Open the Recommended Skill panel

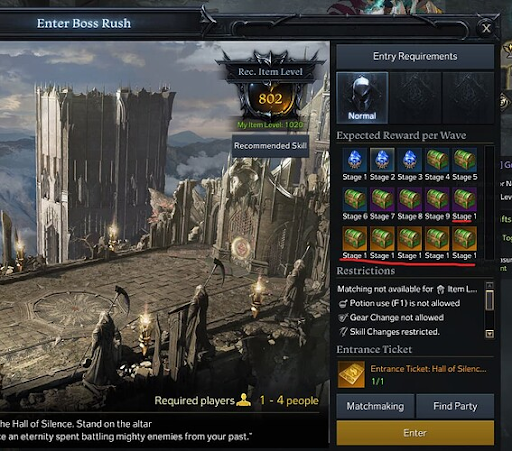coord(270,146)
